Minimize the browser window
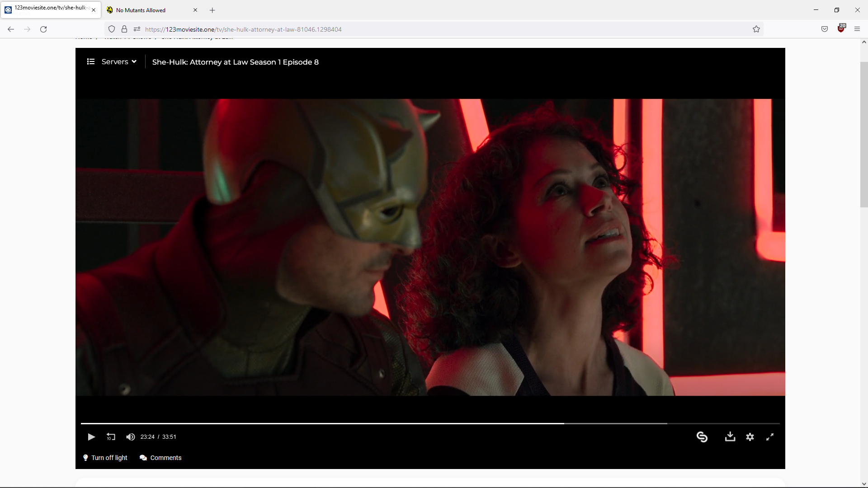 [x=816, y=10]
